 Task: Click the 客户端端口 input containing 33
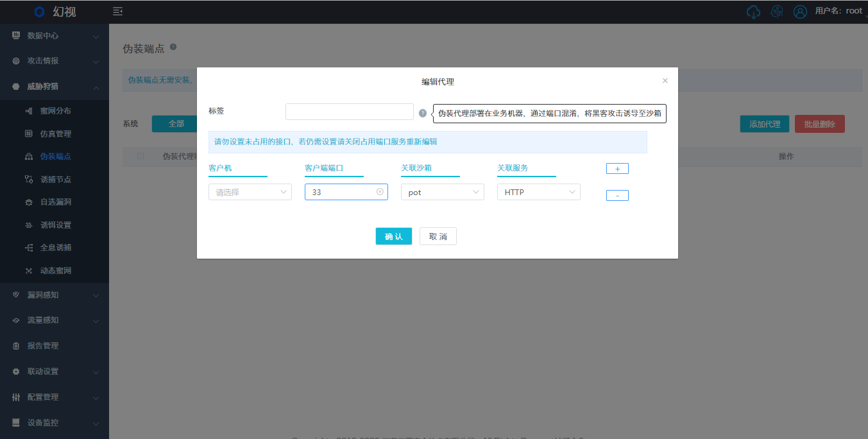coord(346,192)
